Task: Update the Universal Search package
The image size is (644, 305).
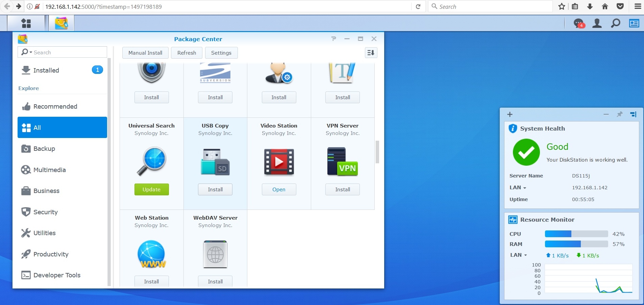Action: click(151, 189)
